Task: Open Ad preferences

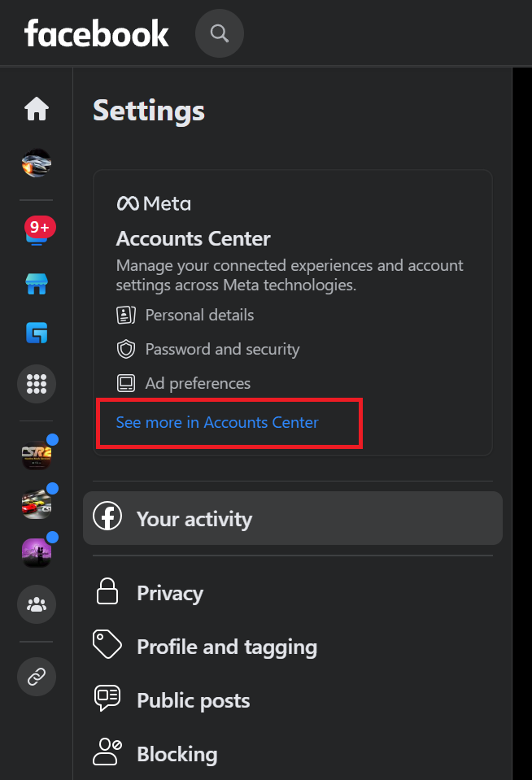Action: click(x=198, y=384)
